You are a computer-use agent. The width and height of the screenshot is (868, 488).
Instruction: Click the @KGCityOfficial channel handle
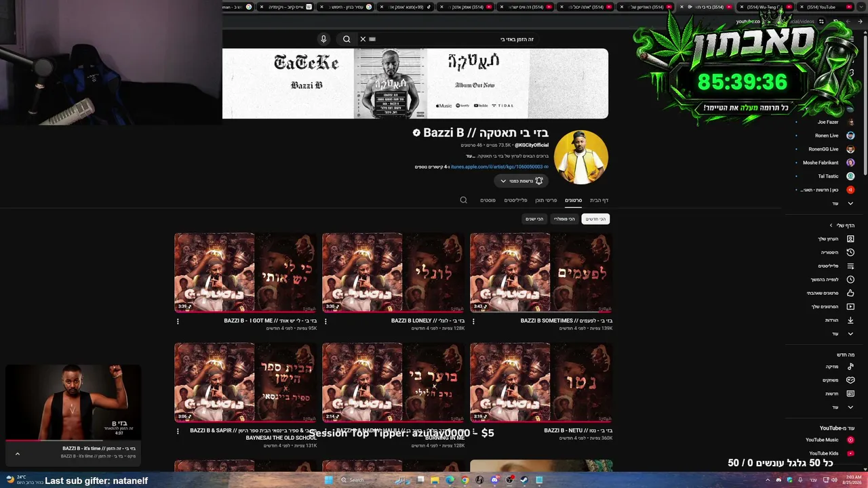tap(532, 145)
